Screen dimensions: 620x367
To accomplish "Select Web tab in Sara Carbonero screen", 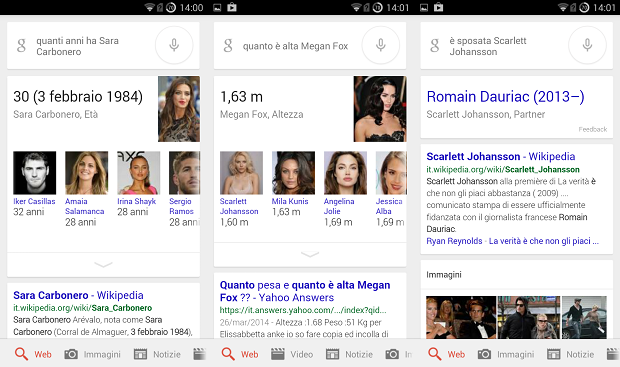I will [33, 354].
